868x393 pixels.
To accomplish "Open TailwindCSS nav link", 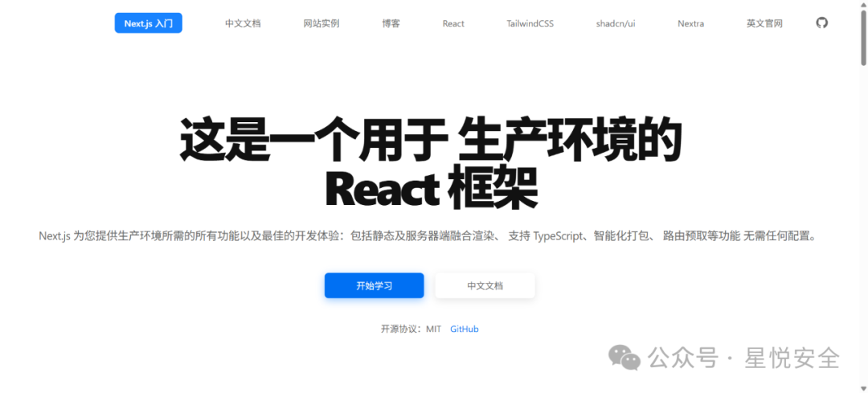I will pos(530,23).
